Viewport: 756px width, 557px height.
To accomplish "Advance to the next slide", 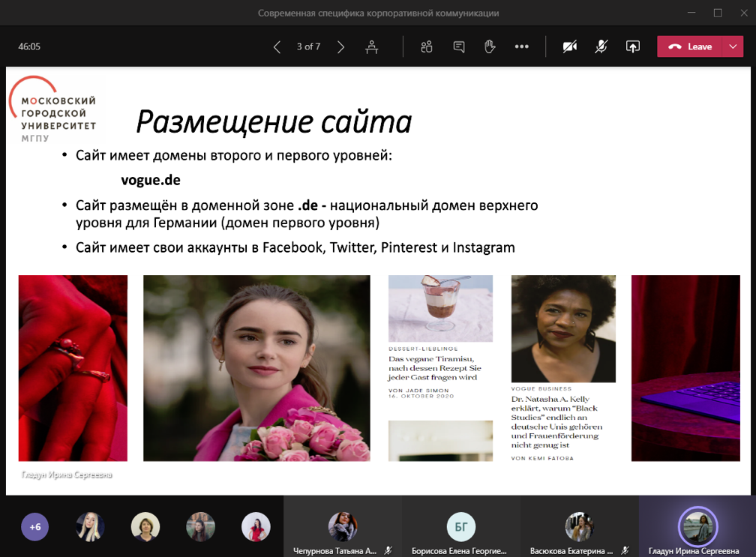I will pos(340,47).
